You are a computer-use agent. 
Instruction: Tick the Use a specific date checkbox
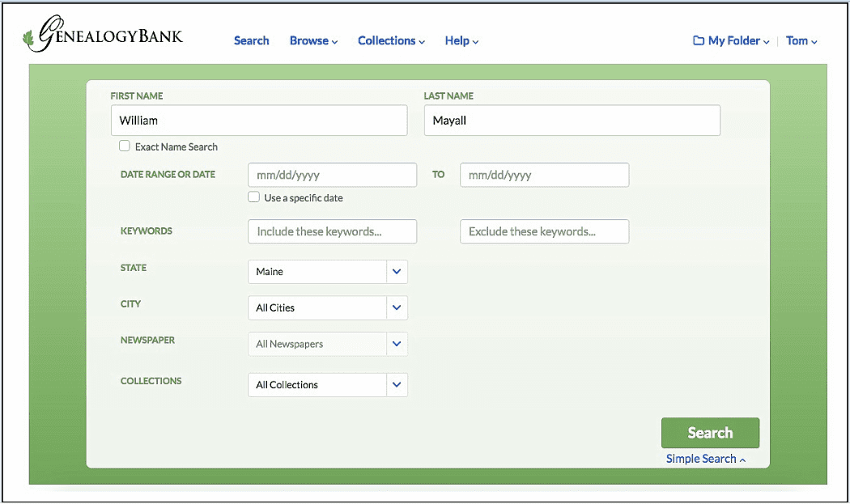[x=253, y=197]
